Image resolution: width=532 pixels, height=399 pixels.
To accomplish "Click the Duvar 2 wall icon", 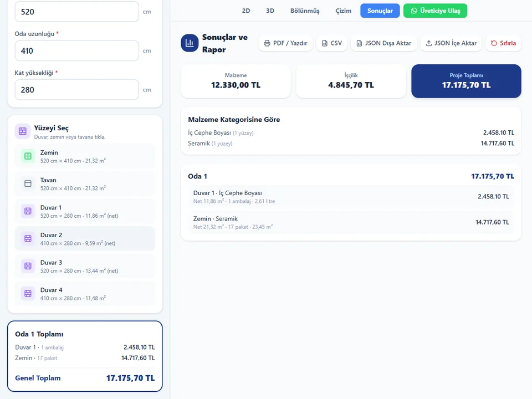I will pyautogui.click(x=28, y=238).
